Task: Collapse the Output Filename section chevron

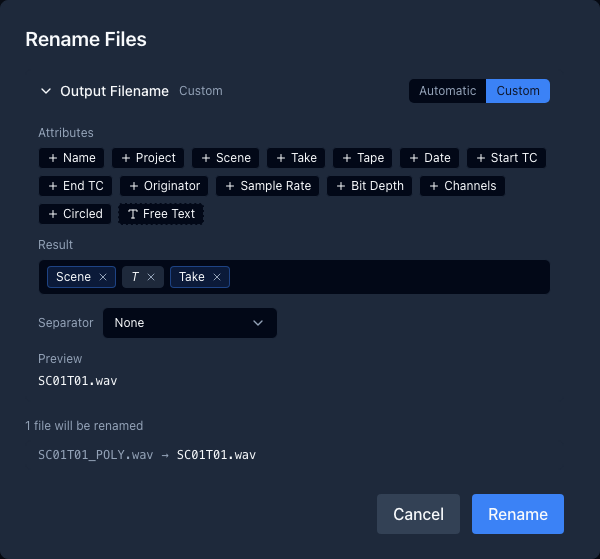Action: [x=46, y=91]
